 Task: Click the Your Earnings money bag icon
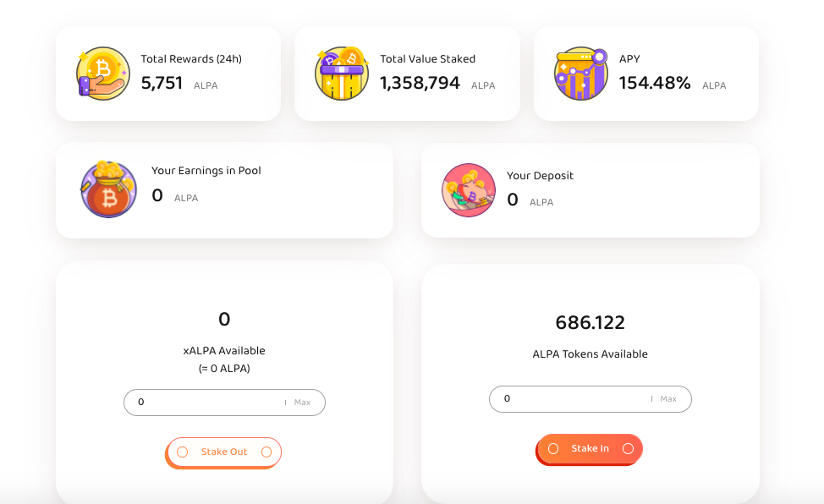point(109,189)
